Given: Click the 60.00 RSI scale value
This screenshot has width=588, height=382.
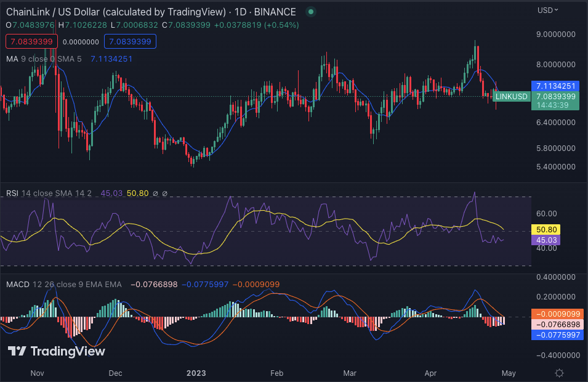Looking at the screenshot, I should pyautogui.click(x=546, y=214).
